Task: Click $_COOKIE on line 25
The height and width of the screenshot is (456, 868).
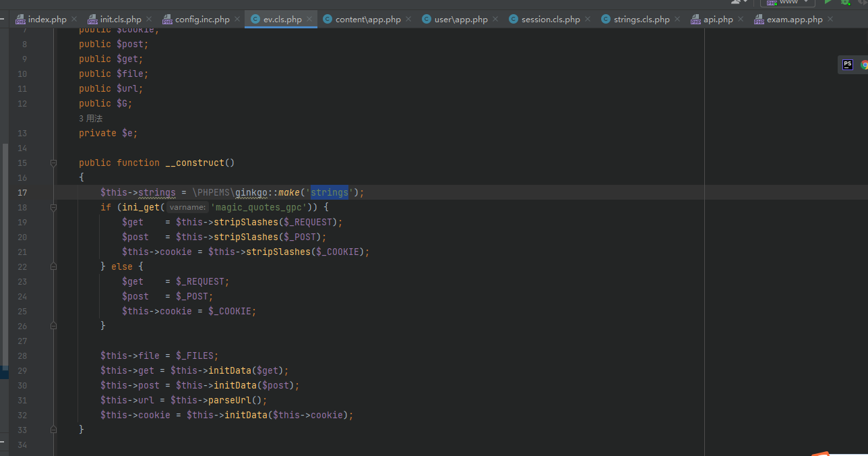Action: tap(230, 311)
